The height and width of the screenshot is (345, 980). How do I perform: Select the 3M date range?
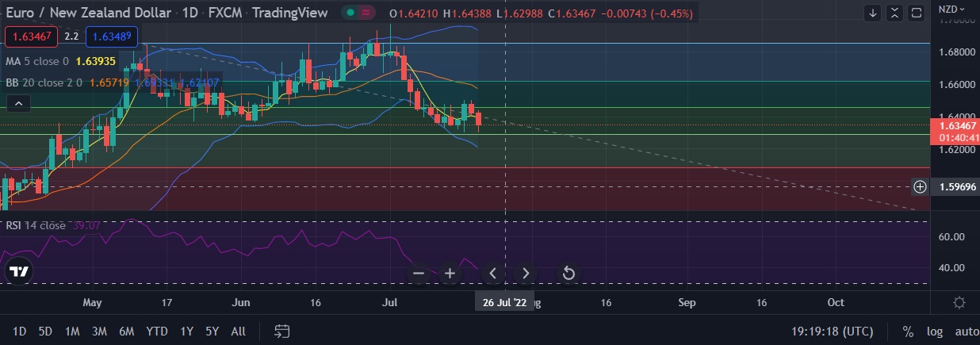[99, 331]
